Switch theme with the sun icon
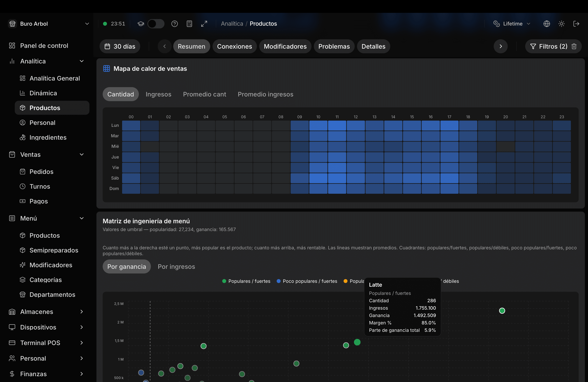588x382 pixels. click(562, 24)
